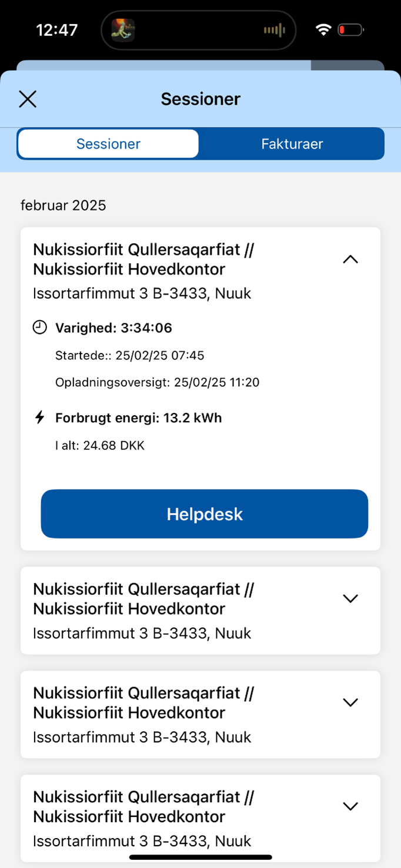Screen dimensions: 401x868
Task: Collapse the expanded session card chevron
Action: pos(350,260)
